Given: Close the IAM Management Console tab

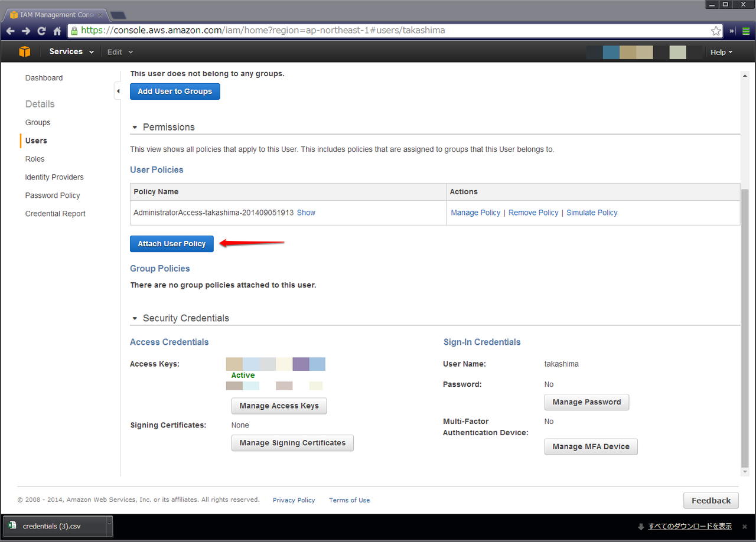Looking at the screenshot, I should point(100,15).
